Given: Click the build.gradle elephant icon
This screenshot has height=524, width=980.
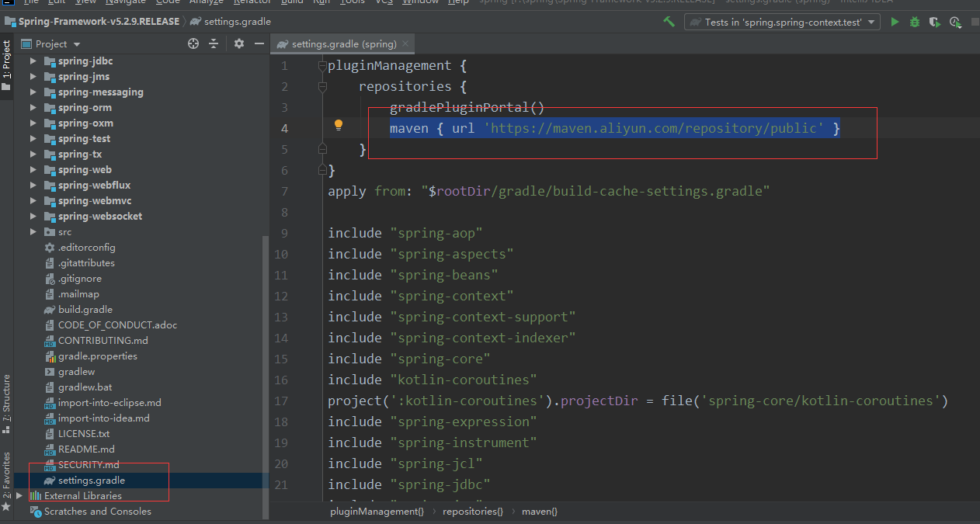Looking at the screenshot, I should pos(50,309).
